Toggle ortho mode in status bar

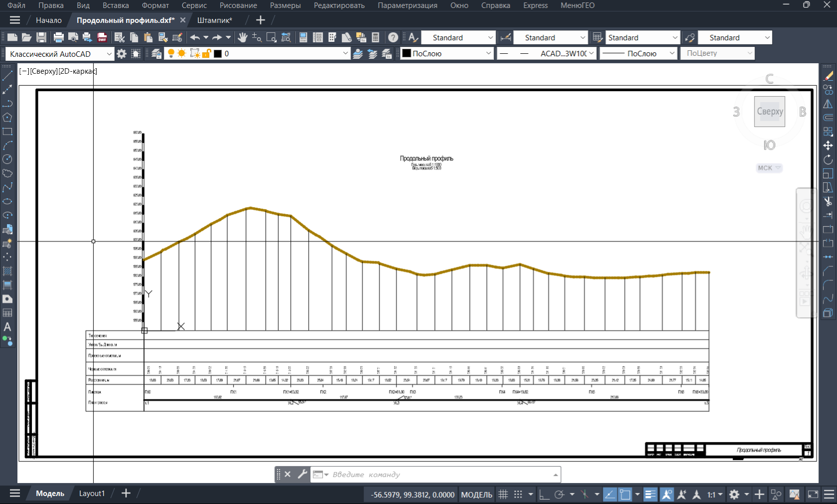(x=544, y=495)
